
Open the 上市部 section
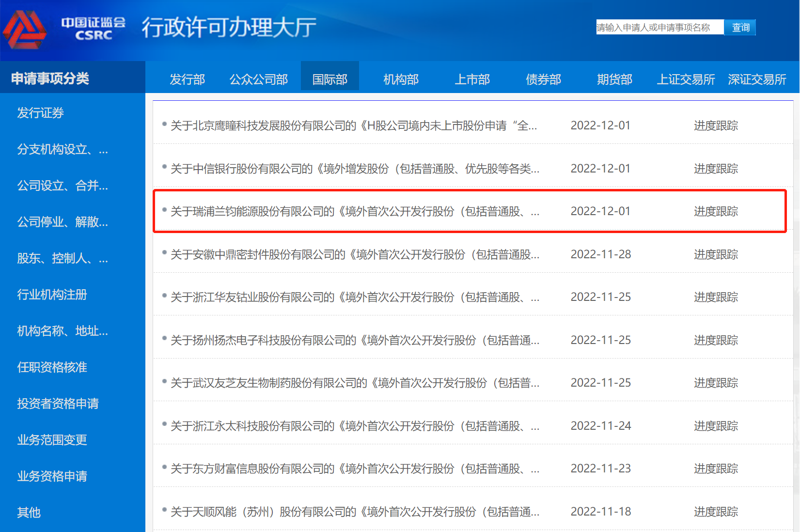[471, 78]
